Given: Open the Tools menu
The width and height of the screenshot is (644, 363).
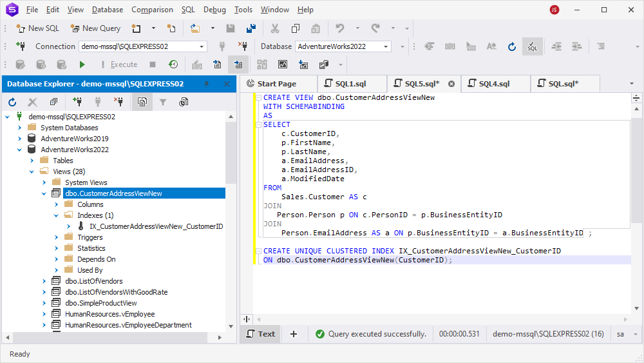Looking at the screenshot, I should click(243, 10).
